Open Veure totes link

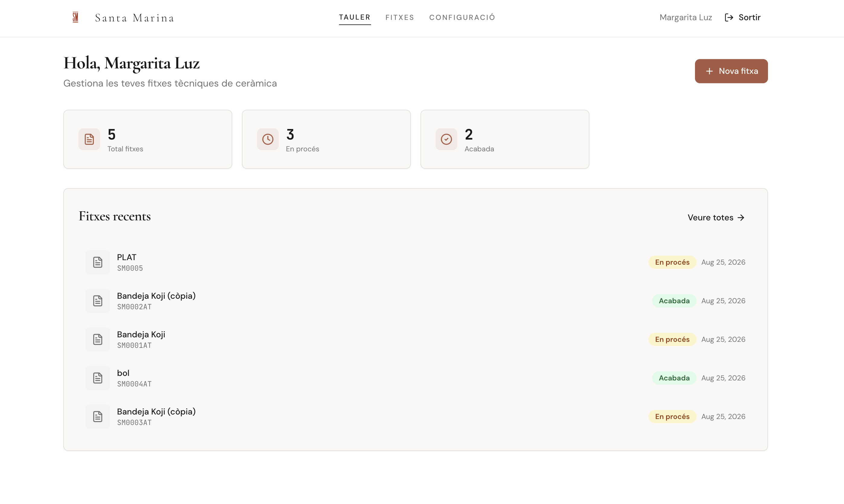tap(716, 218)
